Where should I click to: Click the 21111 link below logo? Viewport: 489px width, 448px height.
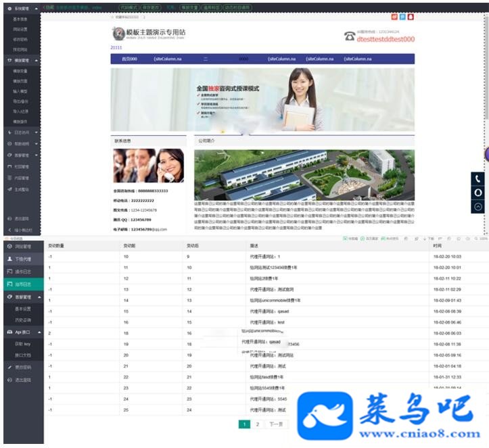[116, 48]
